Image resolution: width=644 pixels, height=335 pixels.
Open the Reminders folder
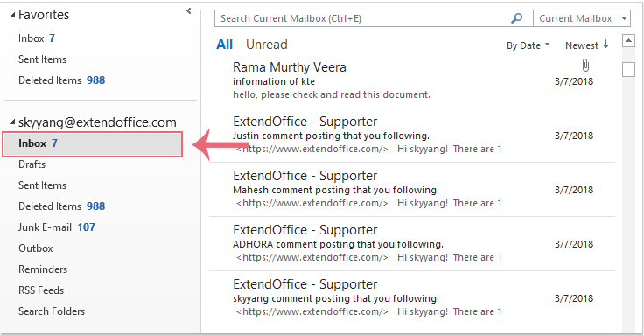pyautogui.click(x=43, y=269)
